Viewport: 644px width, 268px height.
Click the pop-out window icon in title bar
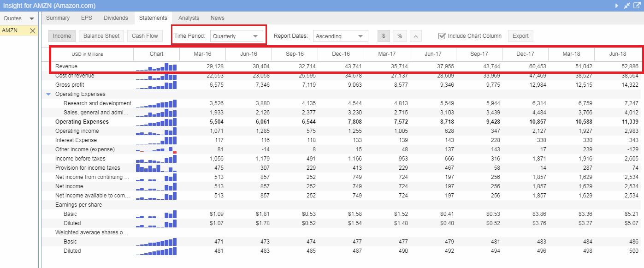637,6
